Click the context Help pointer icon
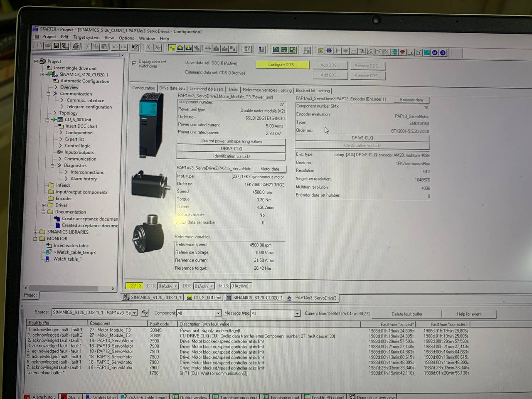The width and height of the screenshot is (532, 399). tap(135, 47)
